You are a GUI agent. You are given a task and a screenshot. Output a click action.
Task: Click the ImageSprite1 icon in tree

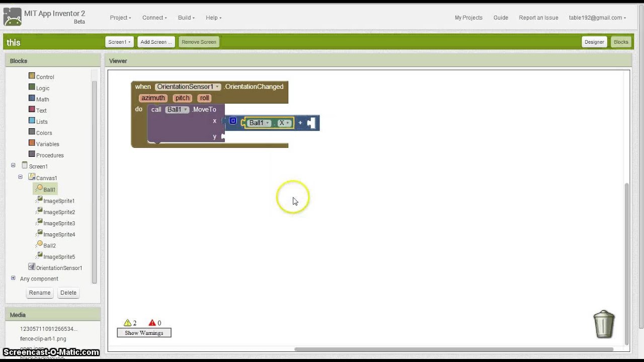tap(39, 200)
